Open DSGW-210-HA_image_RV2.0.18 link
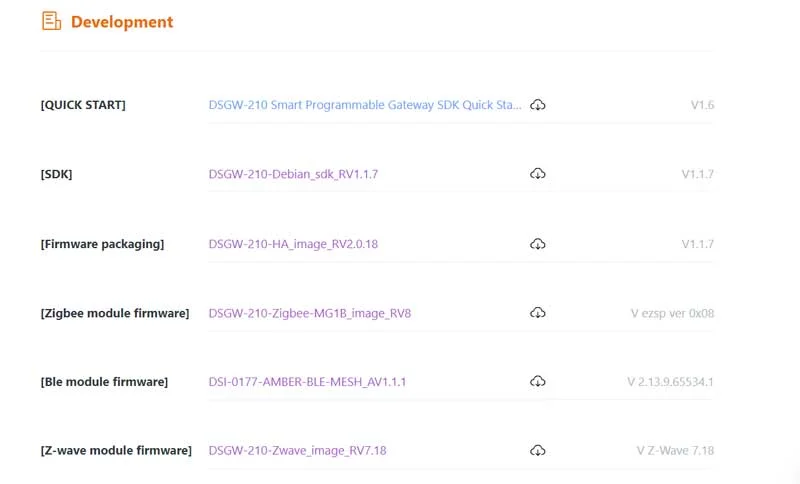 click(293, 244)
